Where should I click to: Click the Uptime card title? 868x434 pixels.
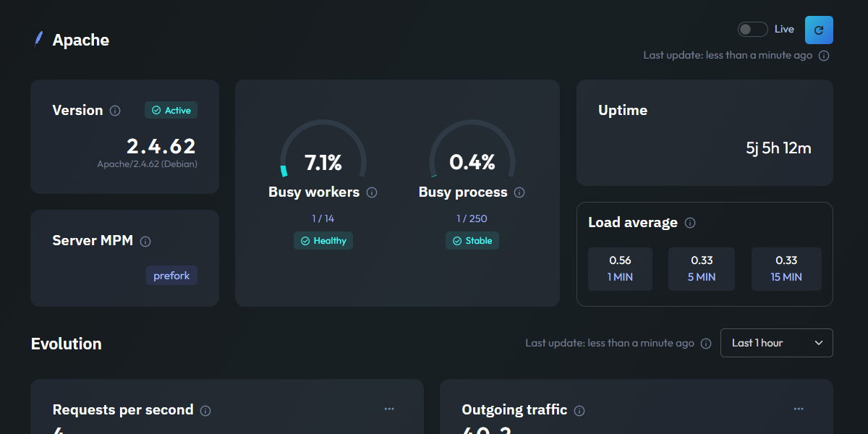623,111
